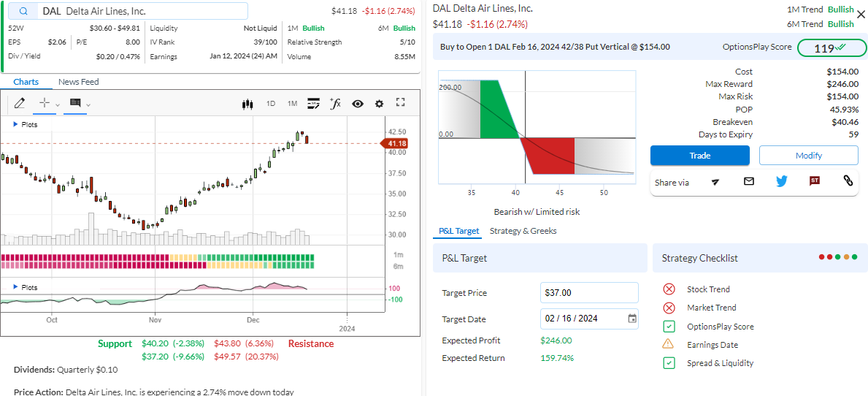Click the 41.18 price marker on chart
The image size is (868, 396).
[x=395, y=143]
